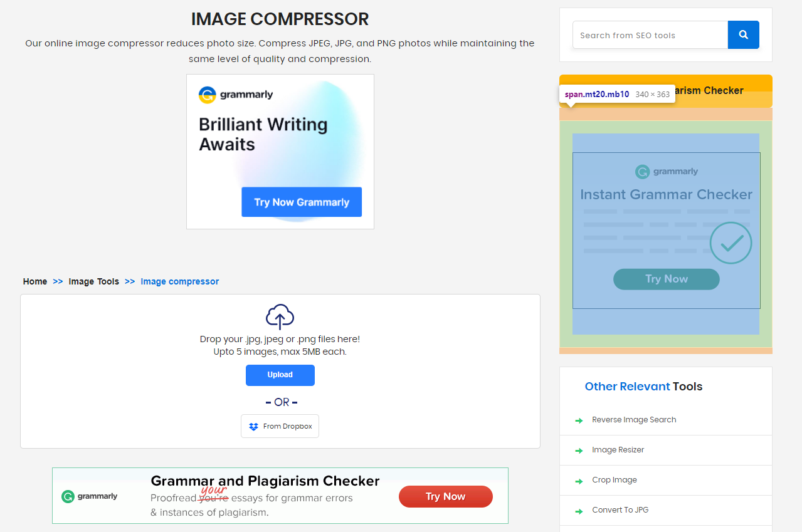Click the Grammarly logo in top ad

coord(236,95)
